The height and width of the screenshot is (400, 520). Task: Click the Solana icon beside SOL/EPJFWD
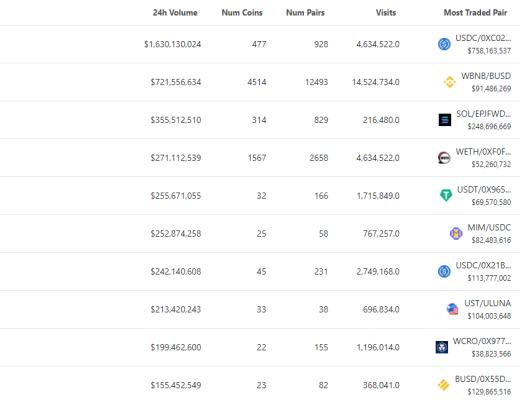point(445,120)
